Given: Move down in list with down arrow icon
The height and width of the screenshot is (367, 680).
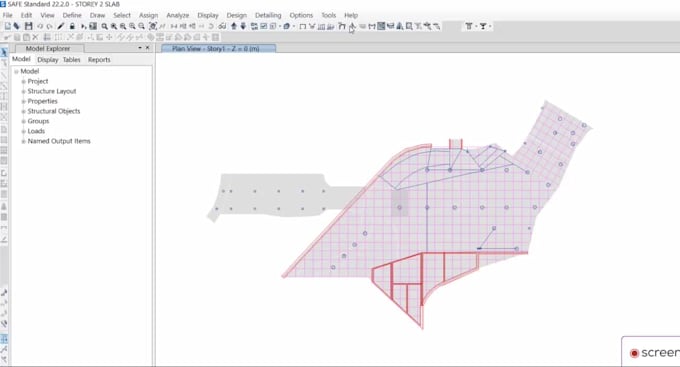Looking at the screenshot, I should (x=243, y=26).
